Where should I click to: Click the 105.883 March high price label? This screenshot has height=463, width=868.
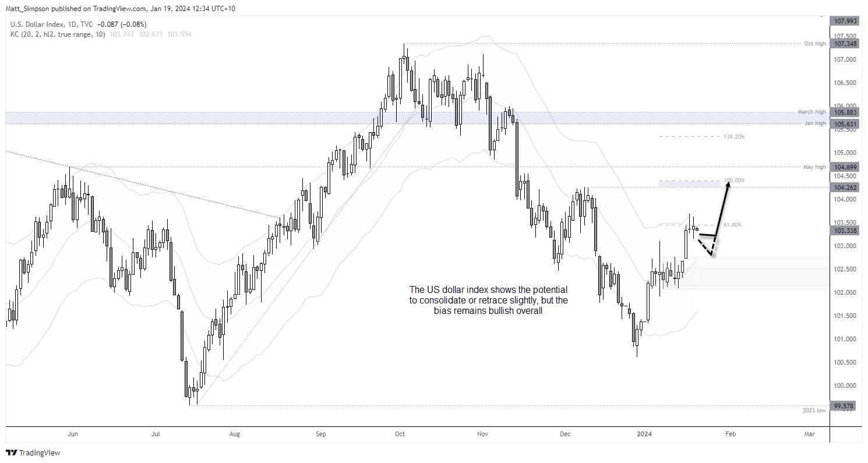pos(845,112)
